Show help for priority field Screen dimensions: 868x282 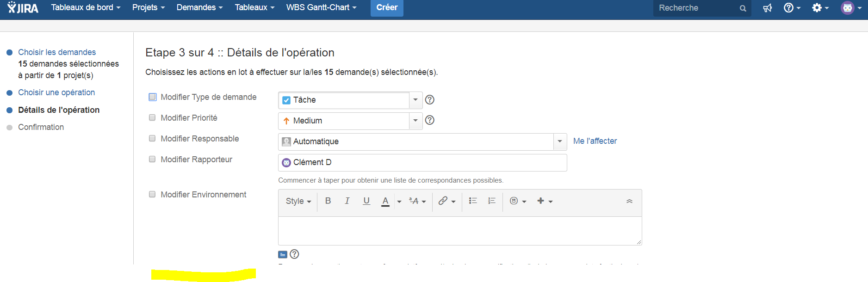pos(429,120)
